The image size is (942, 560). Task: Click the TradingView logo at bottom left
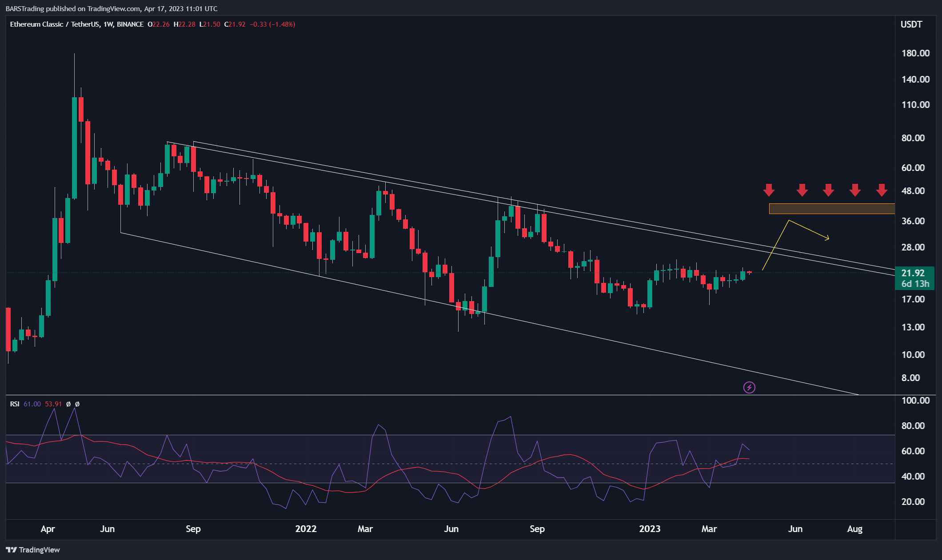33,550
